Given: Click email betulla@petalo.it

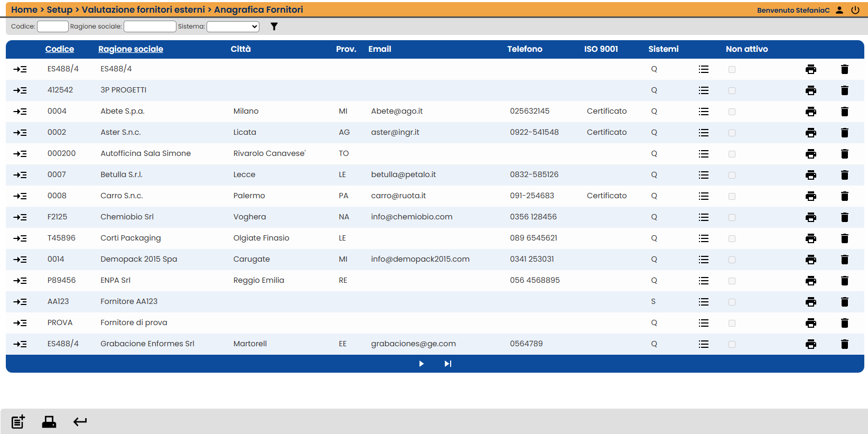Looking at the screenshot, I should coord(404,174).
